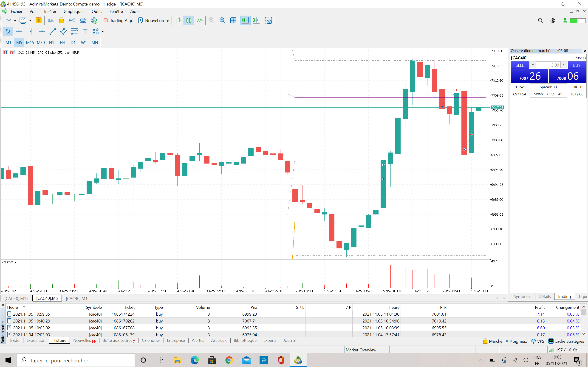588x367 pixels.
Task: Insert a vertical line object
Action: (x=31, y=31)
